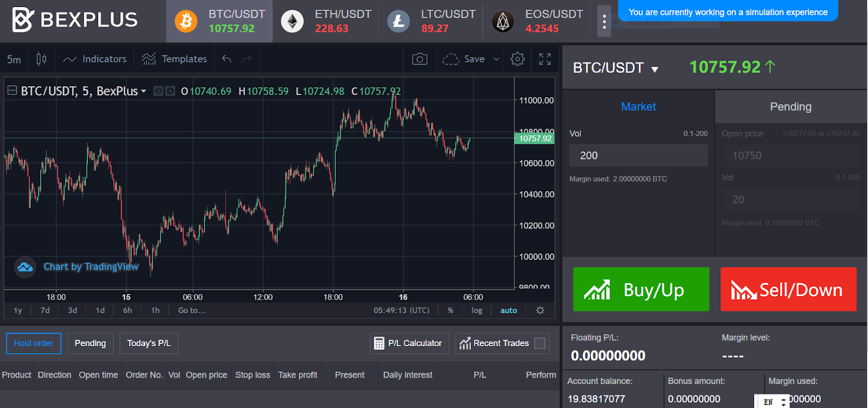Image resolution: width=868 pixels, height=408 pixels.
Task: Open the Indicators menu
Action: 95,59
